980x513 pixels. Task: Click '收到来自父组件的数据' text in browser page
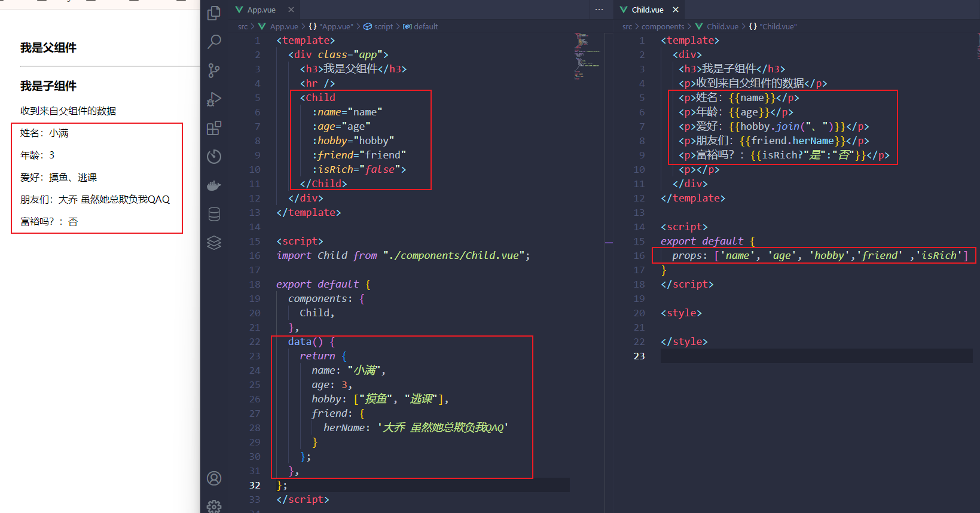click(x=68, y=111)
